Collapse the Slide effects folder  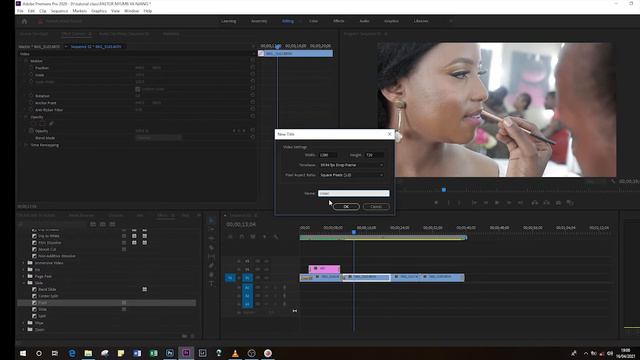point(23,283)
